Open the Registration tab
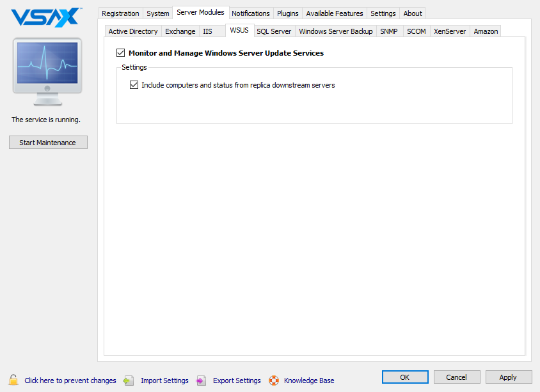Image resolution: width=540 pixels, height=392 pixels. tap(120, 13)
